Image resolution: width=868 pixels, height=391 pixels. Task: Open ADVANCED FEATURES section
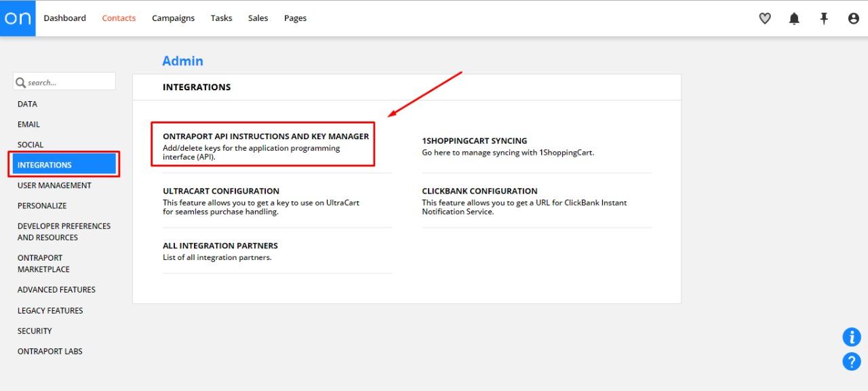pyautogui.click(x=56, y=290)
